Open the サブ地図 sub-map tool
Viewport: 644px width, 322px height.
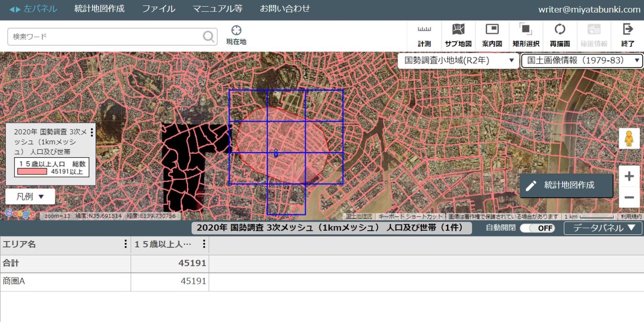[x=458, y=34]
